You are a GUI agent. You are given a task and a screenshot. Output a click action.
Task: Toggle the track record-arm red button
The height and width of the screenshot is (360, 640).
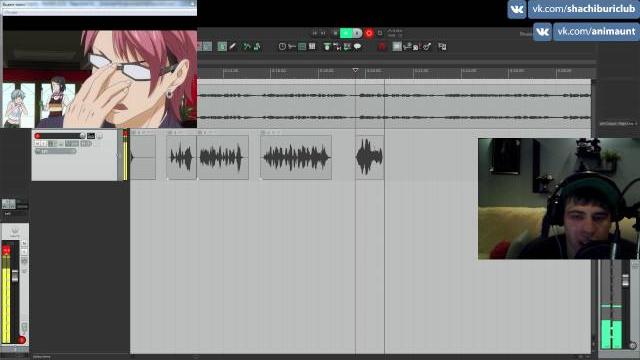pos(38,136)
